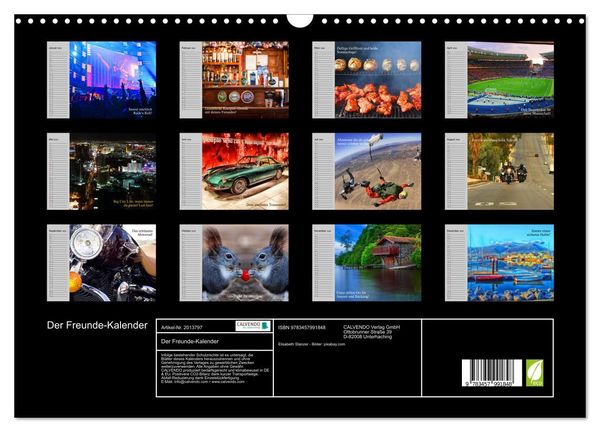Click the ISBN barcode
The height and width of the screenshot is (432, 600).
pyautogui.click(x=492, y=373)
